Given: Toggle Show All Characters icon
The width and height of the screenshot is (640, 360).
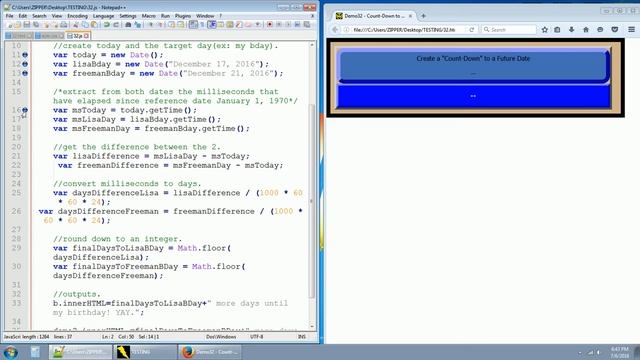Looking at the screenshot, I should coord(202,25).
